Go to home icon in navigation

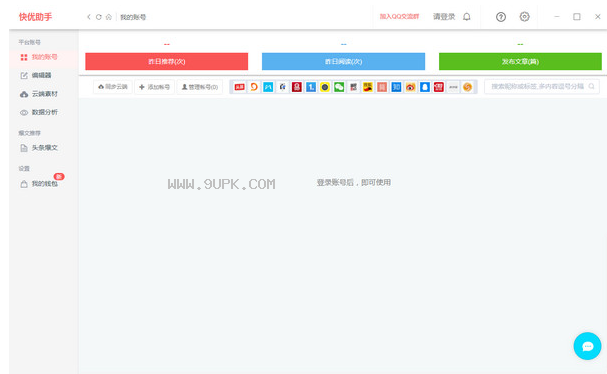(x=109, y=17)
